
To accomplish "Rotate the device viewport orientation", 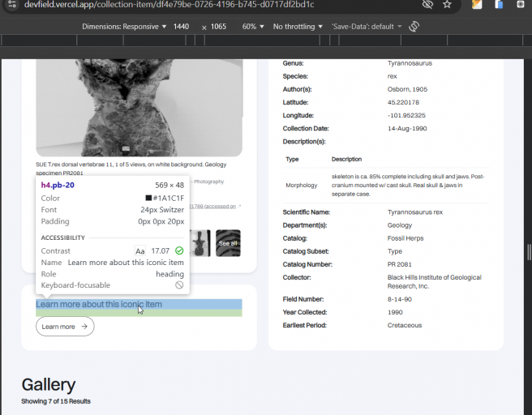I will (x=414, y=27).
